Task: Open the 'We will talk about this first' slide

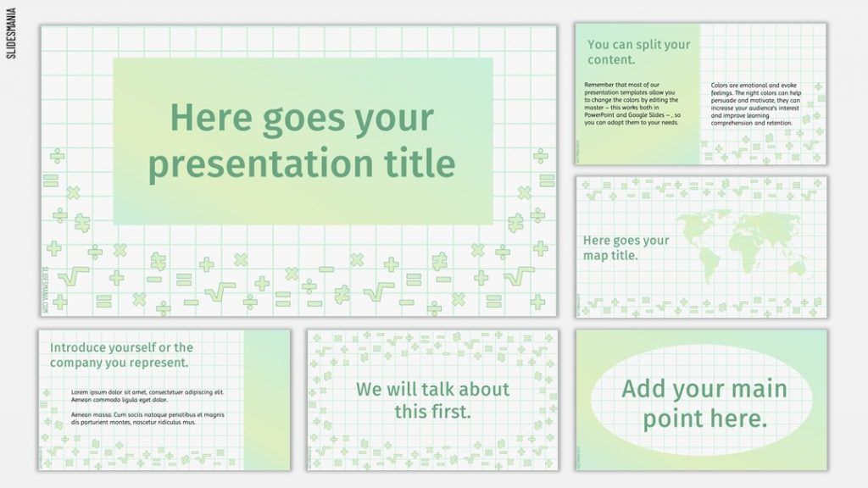Action: 432,400
